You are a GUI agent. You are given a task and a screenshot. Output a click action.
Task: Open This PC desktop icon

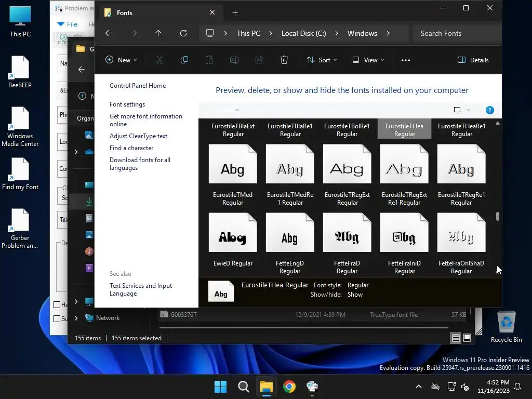[x=20, y=21]
